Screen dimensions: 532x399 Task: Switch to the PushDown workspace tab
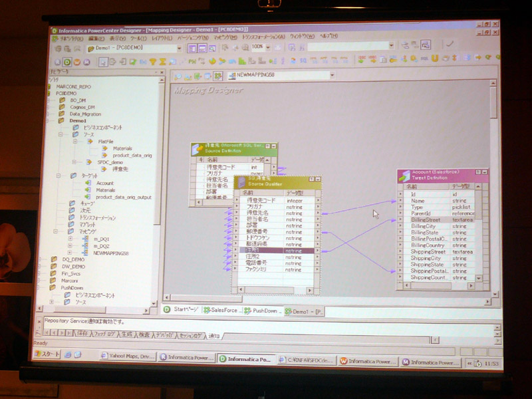(x=263, y=311)
